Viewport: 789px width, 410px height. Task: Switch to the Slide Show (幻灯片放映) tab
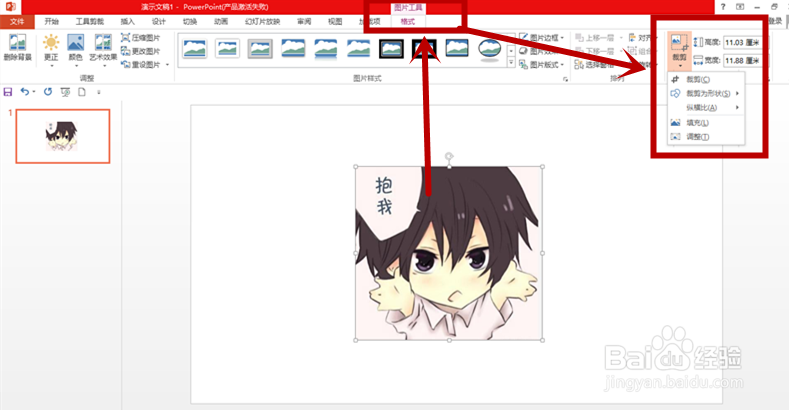click(262, 21)
